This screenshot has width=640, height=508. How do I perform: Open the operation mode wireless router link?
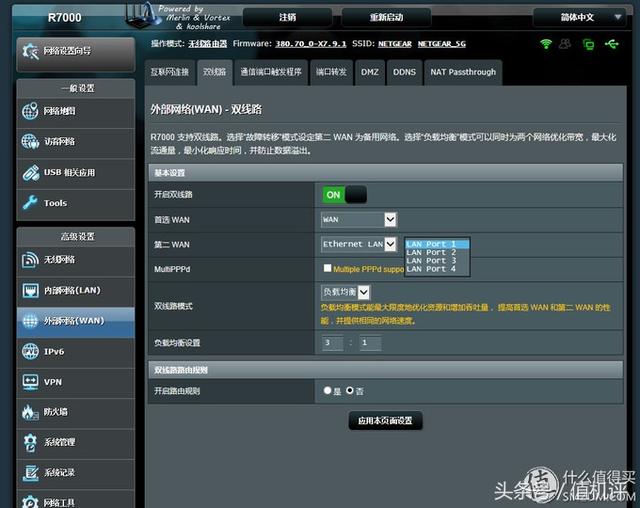[207, 44]
